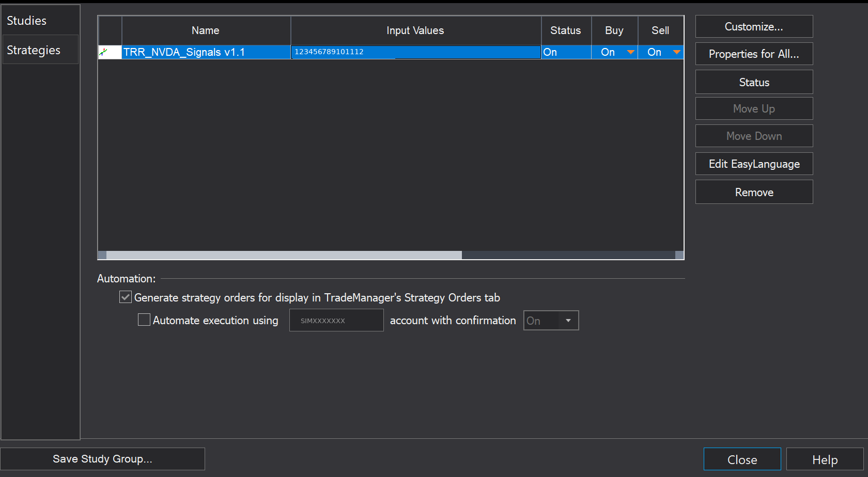
Task: Click the Move Down button
Action: point(754,136)
